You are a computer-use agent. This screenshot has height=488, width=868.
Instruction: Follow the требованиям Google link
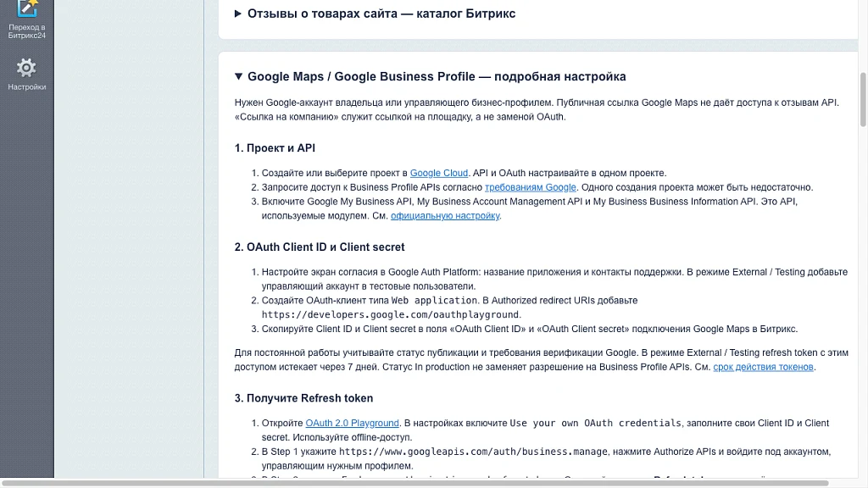coord(531,187)
